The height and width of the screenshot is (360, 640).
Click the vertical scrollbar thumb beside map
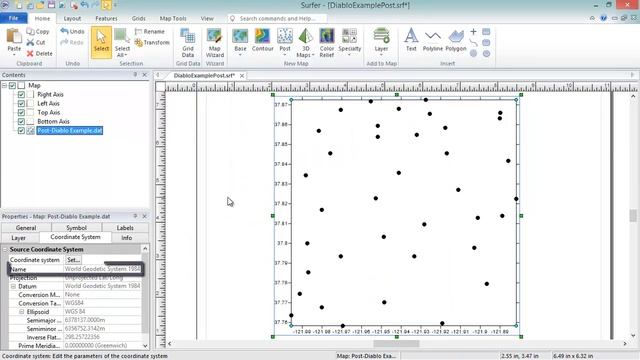coord(633,215)
